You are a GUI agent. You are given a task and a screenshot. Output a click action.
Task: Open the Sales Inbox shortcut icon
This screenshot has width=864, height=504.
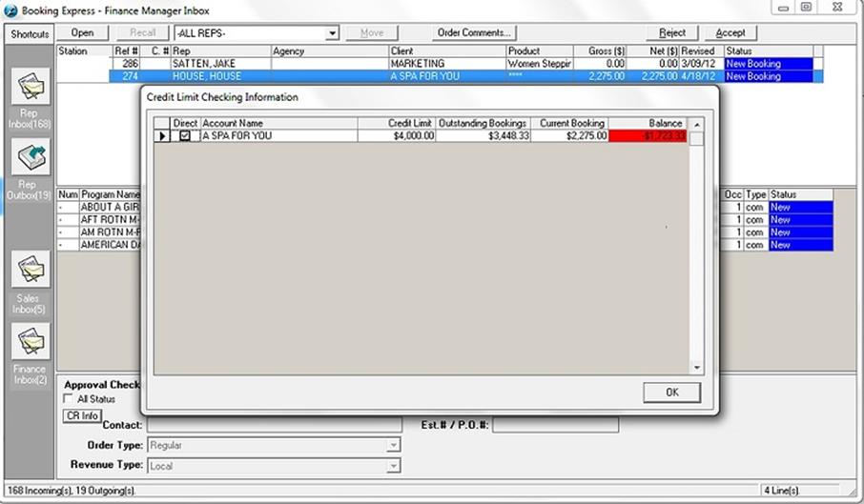[29, 271]
